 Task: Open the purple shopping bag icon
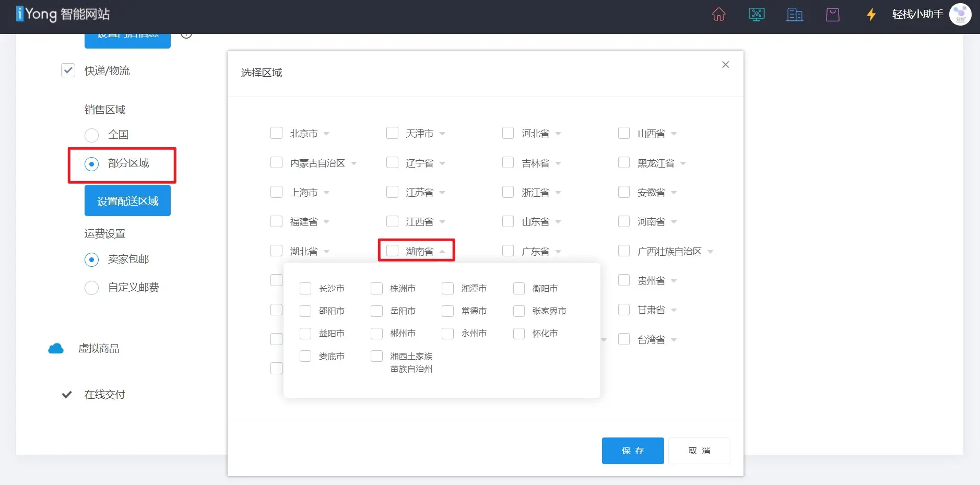click(x=833, y=15)
